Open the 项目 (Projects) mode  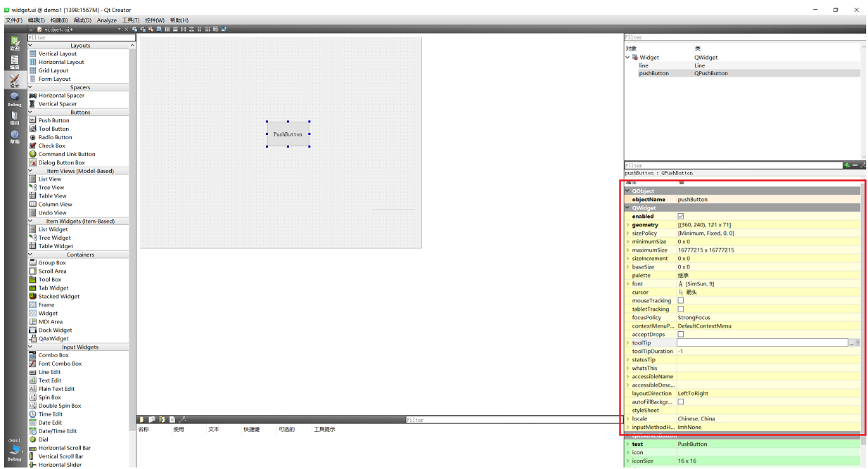[x=15, y=117]
